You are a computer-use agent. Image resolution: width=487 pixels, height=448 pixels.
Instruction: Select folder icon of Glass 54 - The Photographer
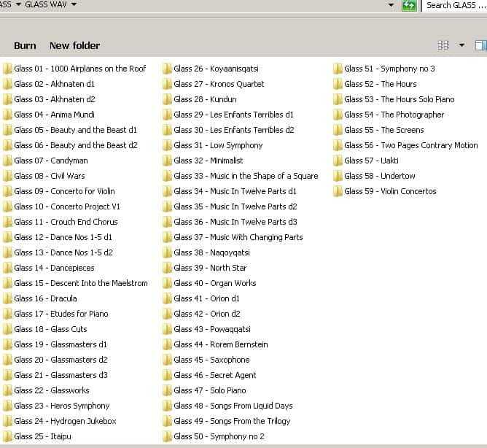tap(338, 115)
